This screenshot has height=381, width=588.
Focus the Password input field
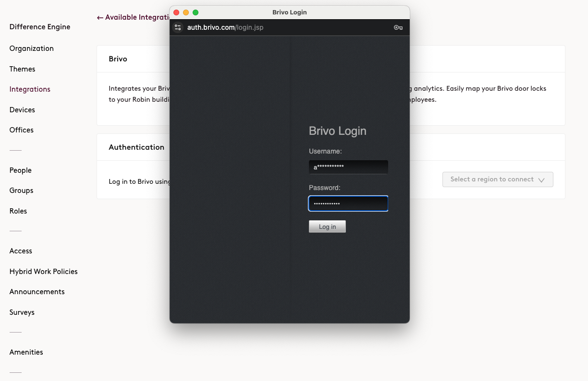coord(348,203)
